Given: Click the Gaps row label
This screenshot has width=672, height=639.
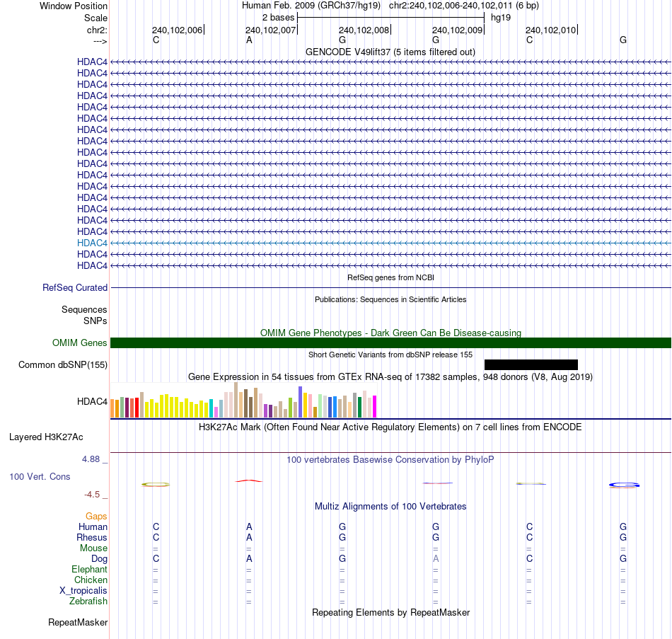Looking at the screenshot, I should [x=96, y=517].
